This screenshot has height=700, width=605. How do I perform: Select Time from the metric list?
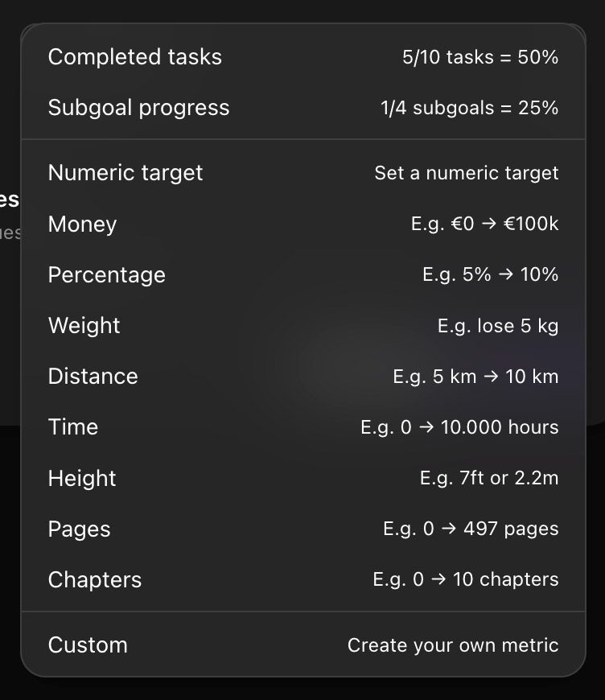(72, 427)
